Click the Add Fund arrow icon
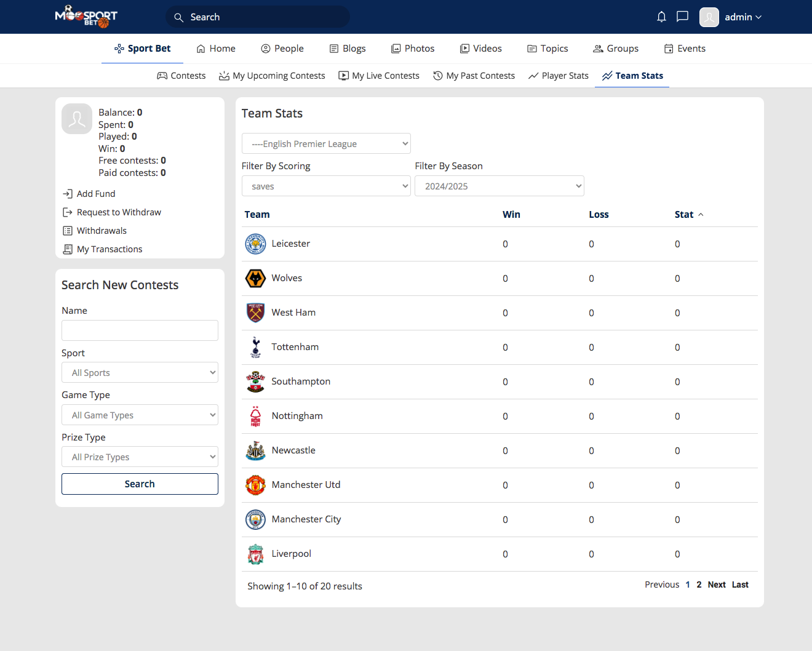The image size is (812, 651). tap(68, 194)
